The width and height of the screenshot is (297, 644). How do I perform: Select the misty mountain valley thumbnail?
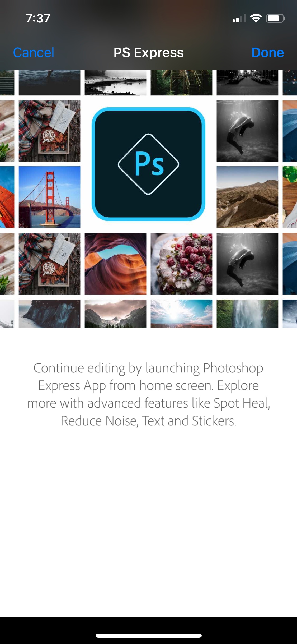pyautogui.click(x=115, y=314)
